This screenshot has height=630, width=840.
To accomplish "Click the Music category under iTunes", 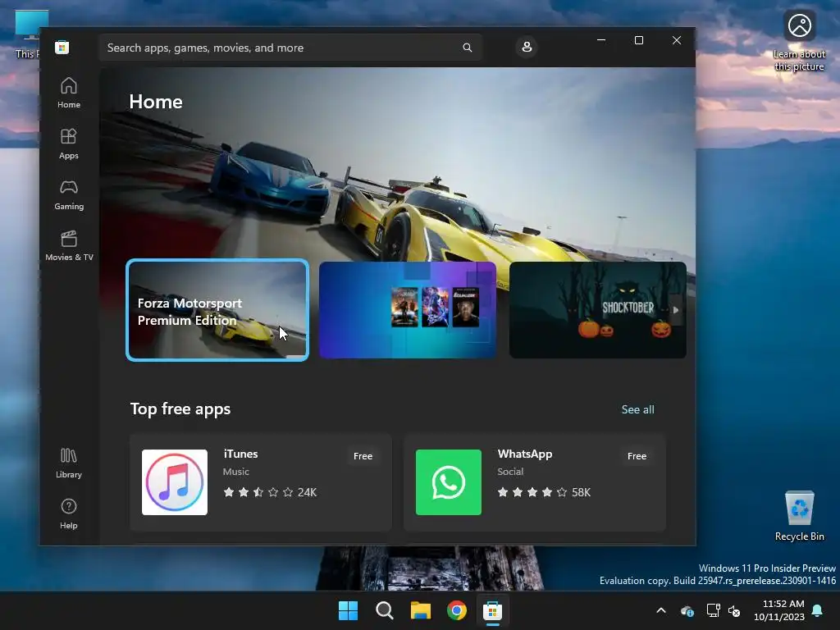I will click(x=235, y=472).
